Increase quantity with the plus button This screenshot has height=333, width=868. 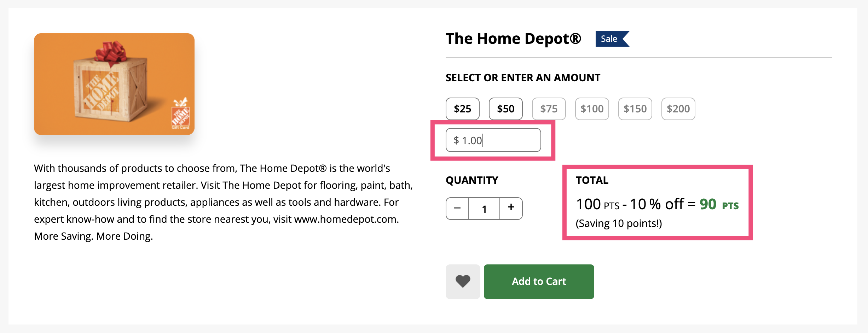tap(511, 208)
